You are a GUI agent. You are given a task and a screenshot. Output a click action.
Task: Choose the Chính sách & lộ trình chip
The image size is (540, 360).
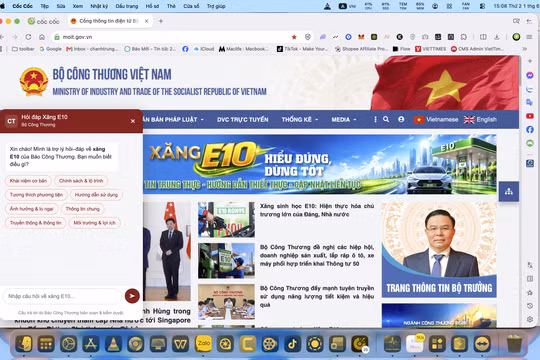pos(81,181)
